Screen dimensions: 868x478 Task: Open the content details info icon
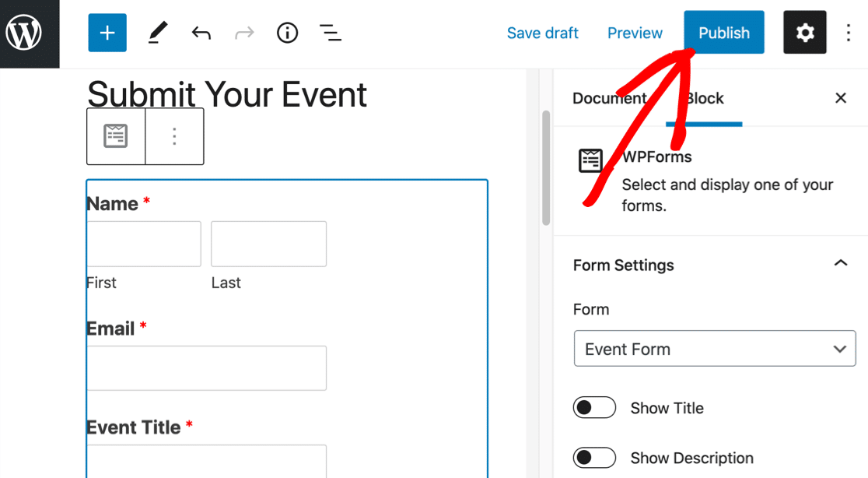[287, 33]
